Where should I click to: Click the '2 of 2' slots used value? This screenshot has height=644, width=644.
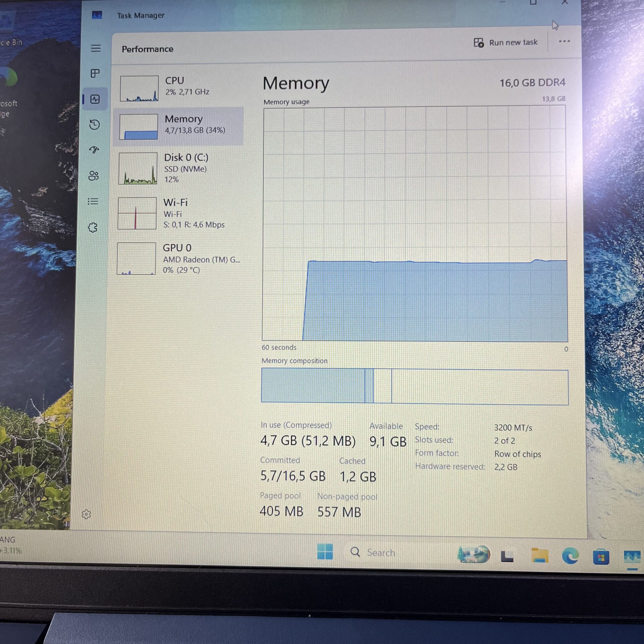point(504,441)
